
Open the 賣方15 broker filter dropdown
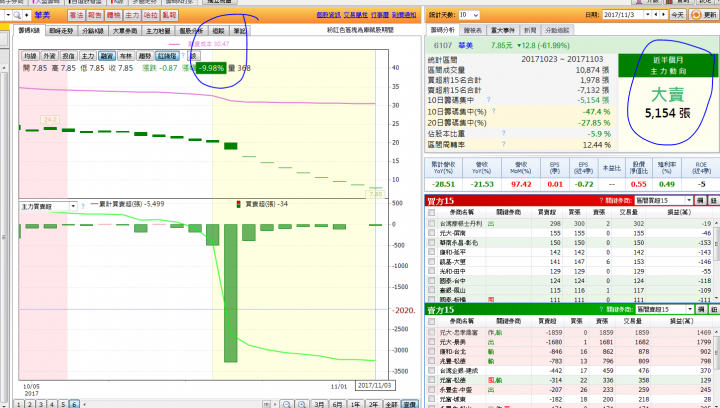coord(663,309)
